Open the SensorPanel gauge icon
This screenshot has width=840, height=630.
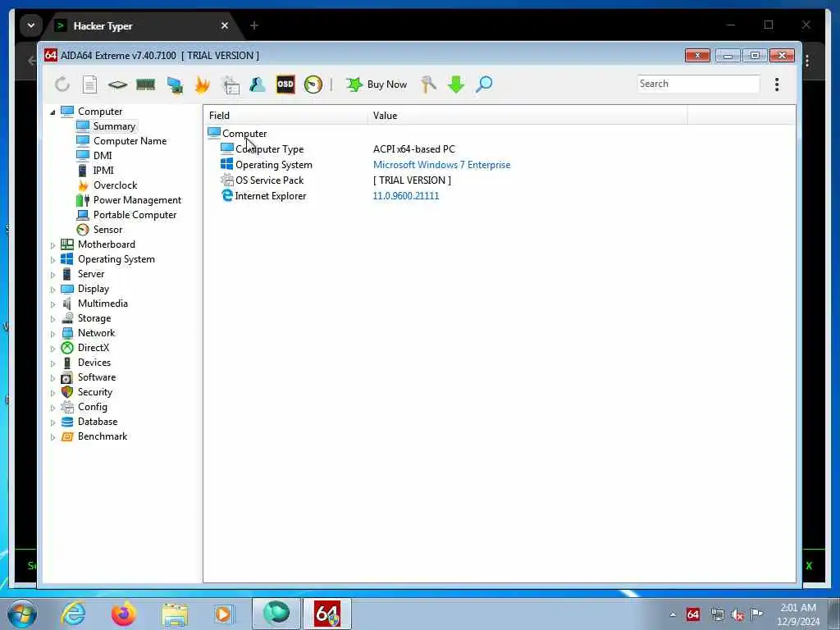313,84
